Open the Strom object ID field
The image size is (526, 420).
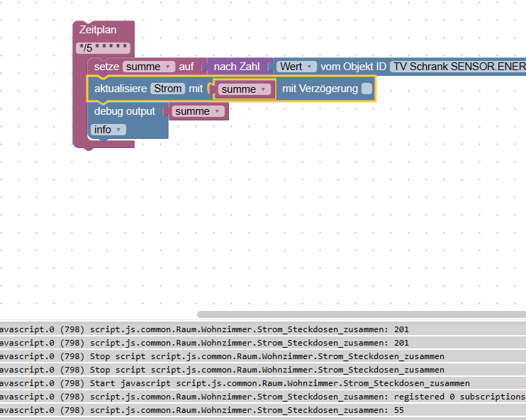click(168, 89)
